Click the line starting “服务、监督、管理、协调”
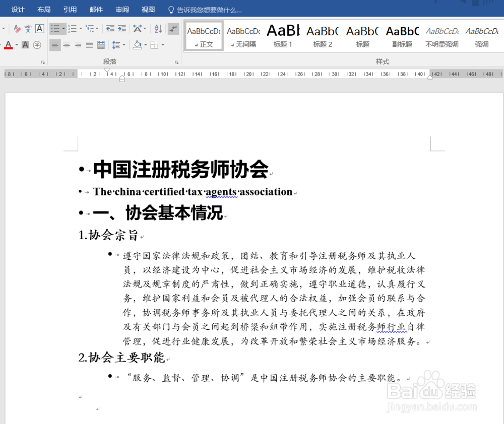The image size is (504, 424). coord(264,378)
